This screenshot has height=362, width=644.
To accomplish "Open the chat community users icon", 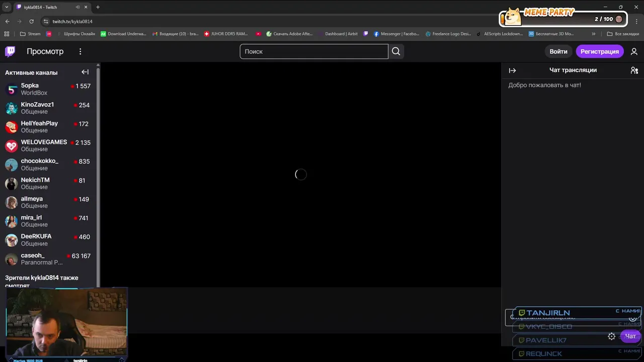I will pyautogui.click(x=634, y=70).
